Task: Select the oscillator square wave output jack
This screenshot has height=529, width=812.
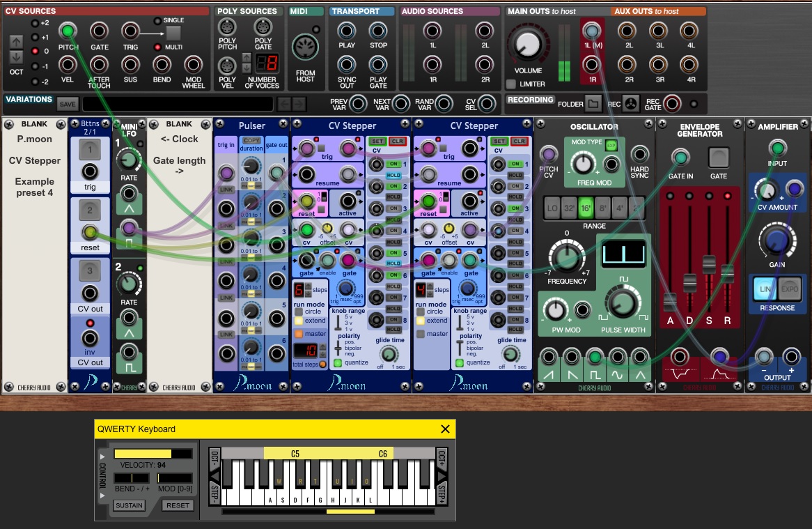Action: (594, 358)
